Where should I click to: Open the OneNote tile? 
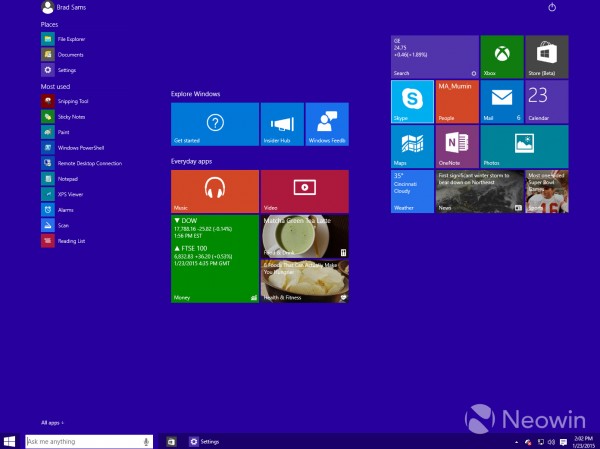click(x=457, y=146)
